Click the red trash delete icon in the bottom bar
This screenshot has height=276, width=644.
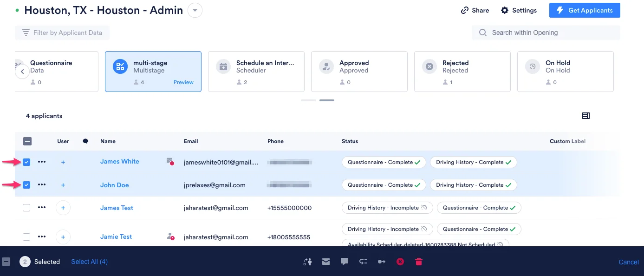click(419, 262)
